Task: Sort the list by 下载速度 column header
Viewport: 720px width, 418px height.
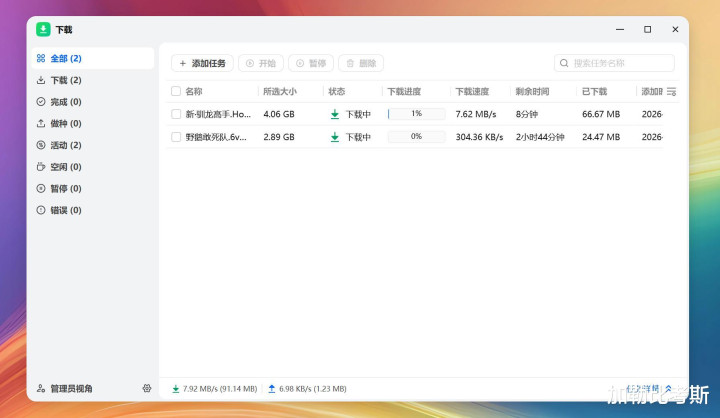Action: tap(471, 92)
